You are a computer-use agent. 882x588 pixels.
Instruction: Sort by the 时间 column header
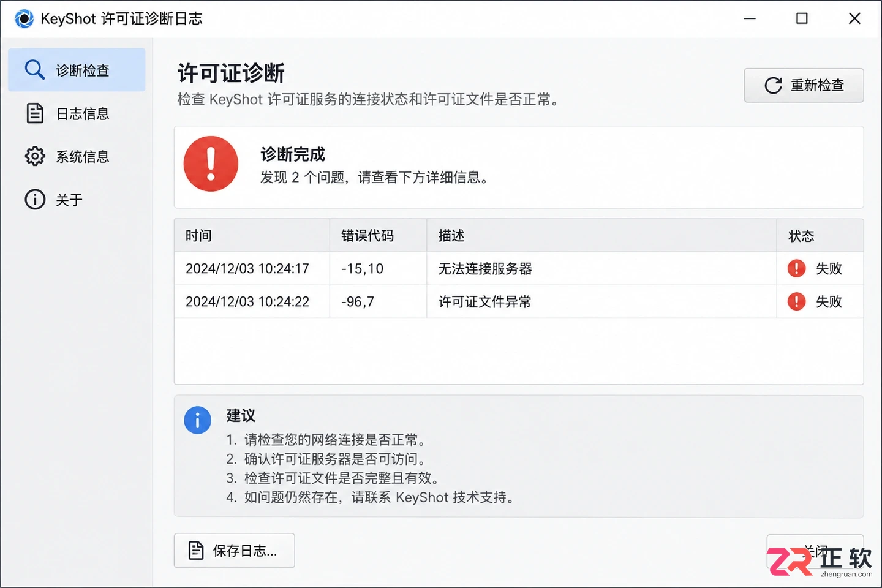point(252,236)
